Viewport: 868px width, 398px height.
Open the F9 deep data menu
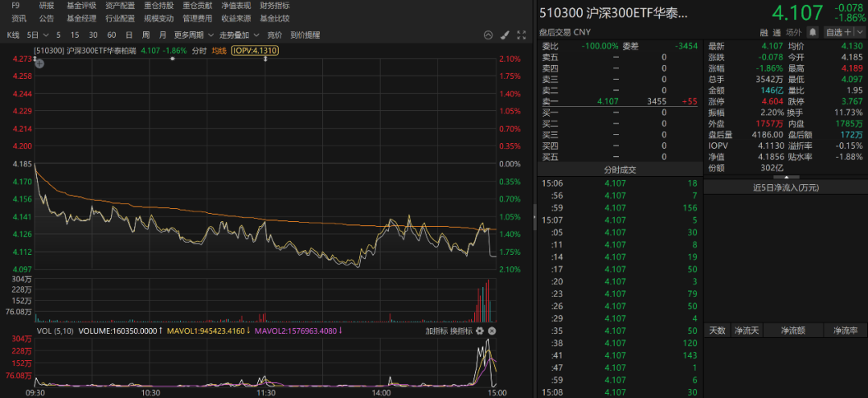15,6
